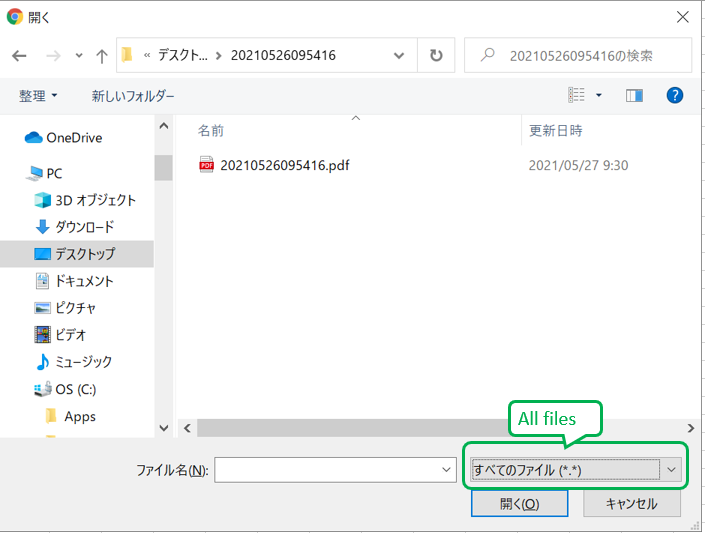
Task: Click horizontal scrollbar thumb in file list
Action: tap(355, 428)
